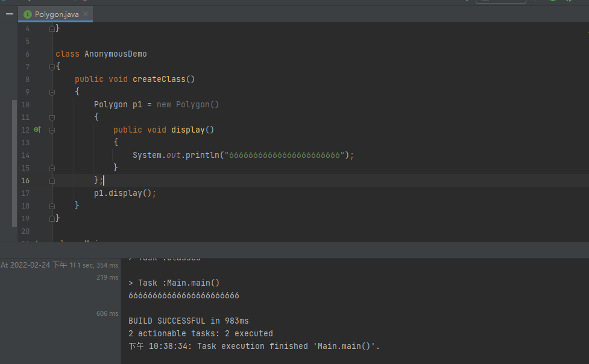The image size is (589, 364).
Task: Fold the anonymous Polygon block at line 11
Action: pyautogui.click(x=52, y=118)
